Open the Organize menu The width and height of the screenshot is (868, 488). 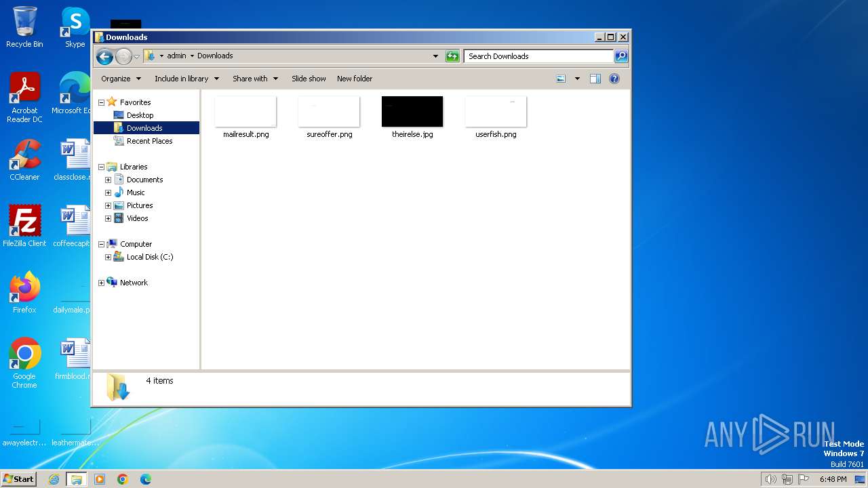(x=121, y=79)
